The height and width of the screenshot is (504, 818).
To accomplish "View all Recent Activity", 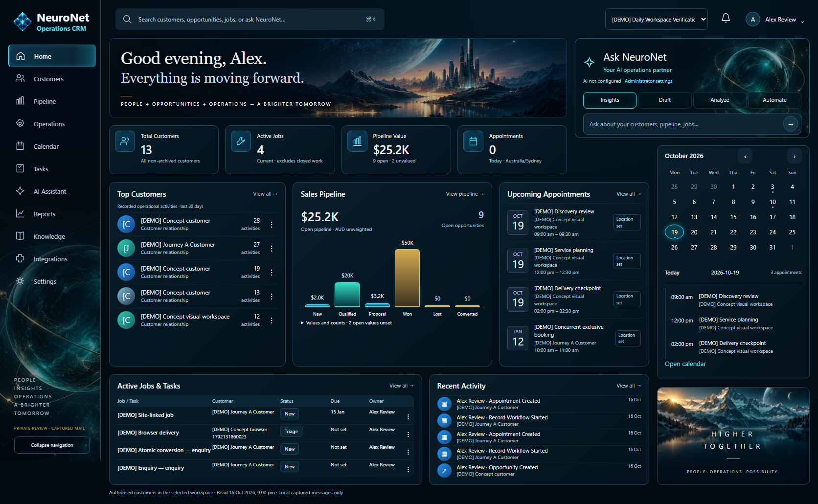I will tap(629, 386).
